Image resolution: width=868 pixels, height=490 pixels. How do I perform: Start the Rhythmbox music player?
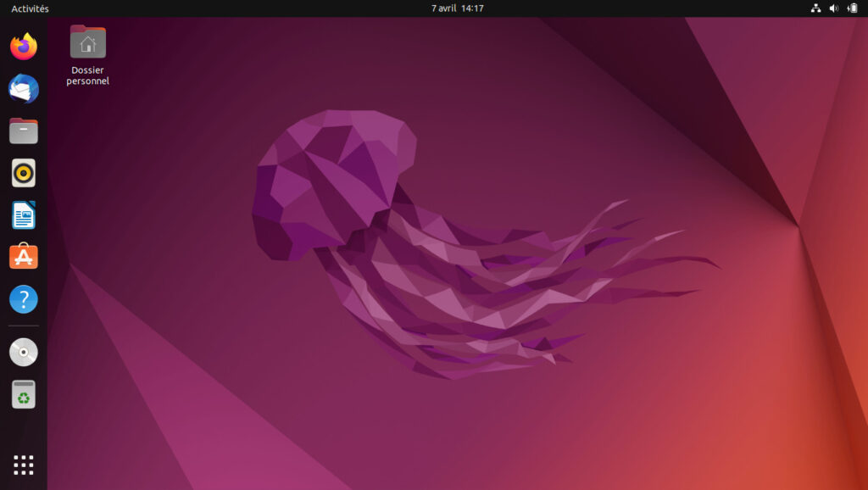(x=24, y=173)
